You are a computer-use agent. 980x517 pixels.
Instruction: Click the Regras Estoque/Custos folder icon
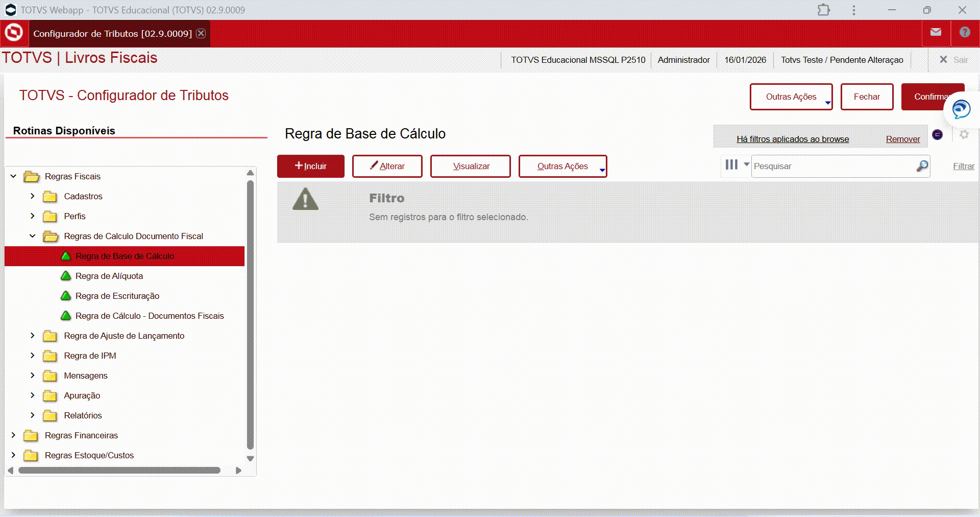click(31, 456)
